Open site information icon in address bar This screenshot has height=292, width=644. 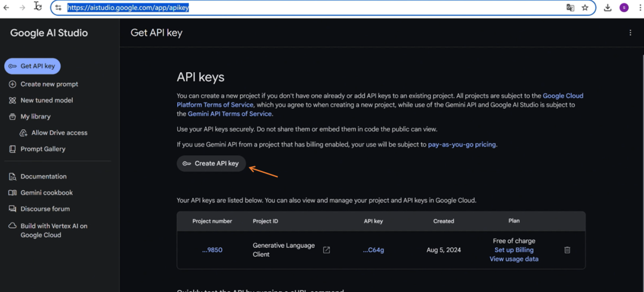(x=58, y=7)
